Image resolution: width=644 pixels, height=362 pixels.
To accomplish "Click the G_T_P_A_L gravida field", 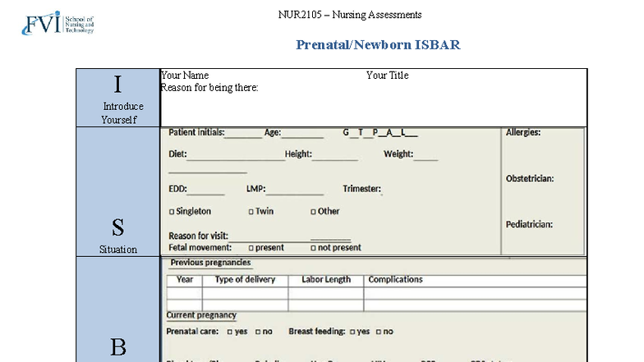I will click(380, 133).
